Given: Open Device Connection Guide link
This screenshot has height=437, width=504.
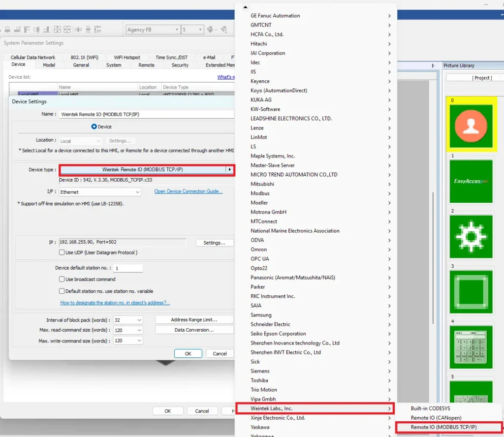Looking at the screenshot, I should pyautogui.click(x=189, y=191).
